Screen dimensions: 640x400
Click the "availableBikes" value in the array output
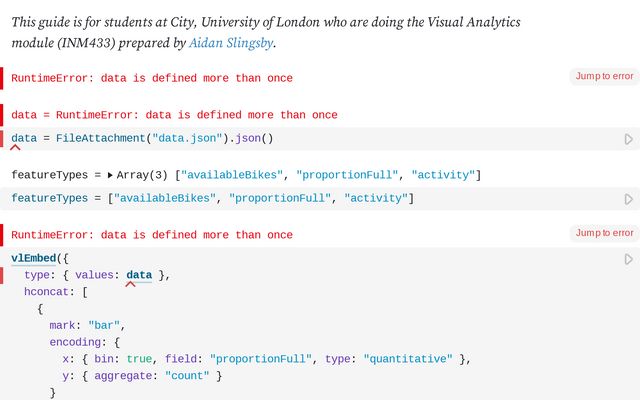[228, 175]
